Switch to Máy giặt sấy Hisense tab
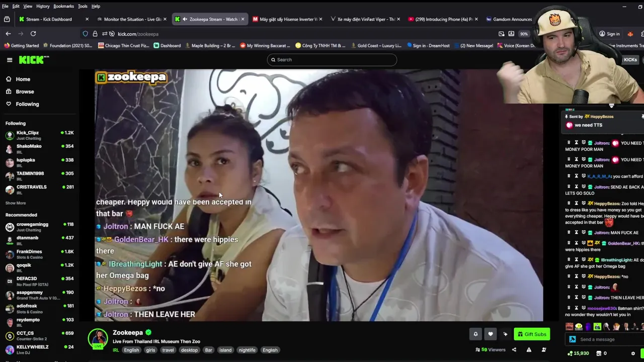The height and width of the screenshot is (362, 644). (288, 19)
